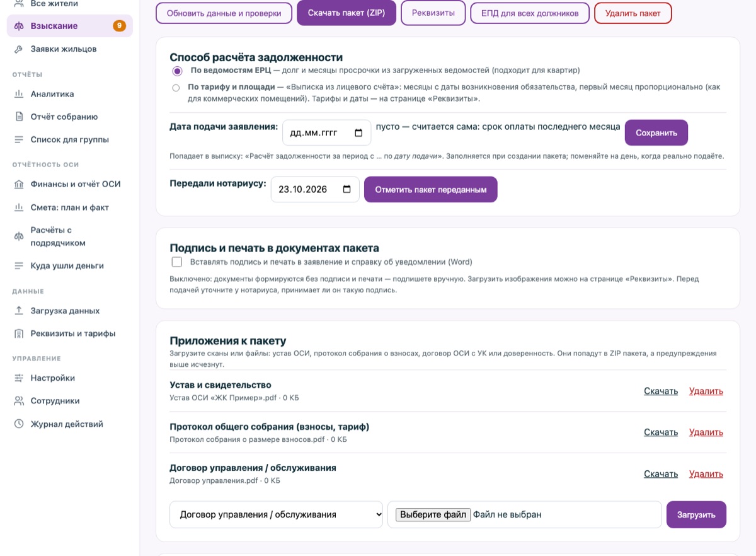756x556 pixels.
Task: Navigate to Настройки in sidebar
Action: click(x=70, y=378)
